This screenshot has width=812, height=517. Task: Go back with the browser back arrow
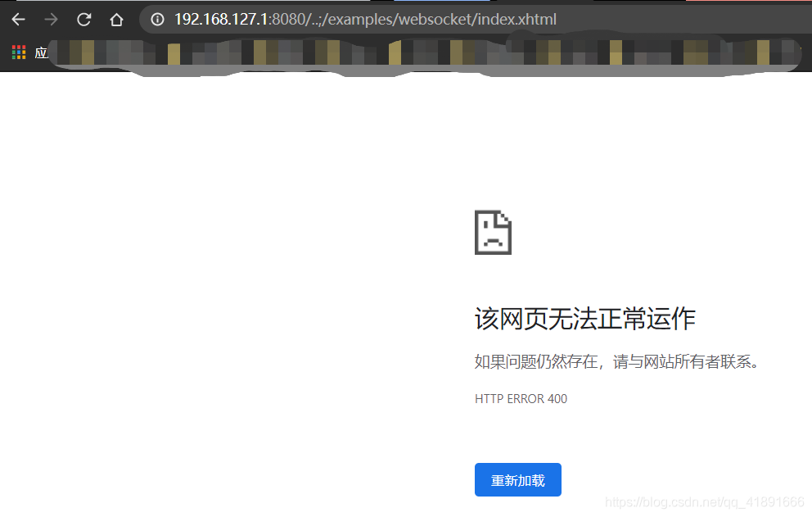click(19, 20)
